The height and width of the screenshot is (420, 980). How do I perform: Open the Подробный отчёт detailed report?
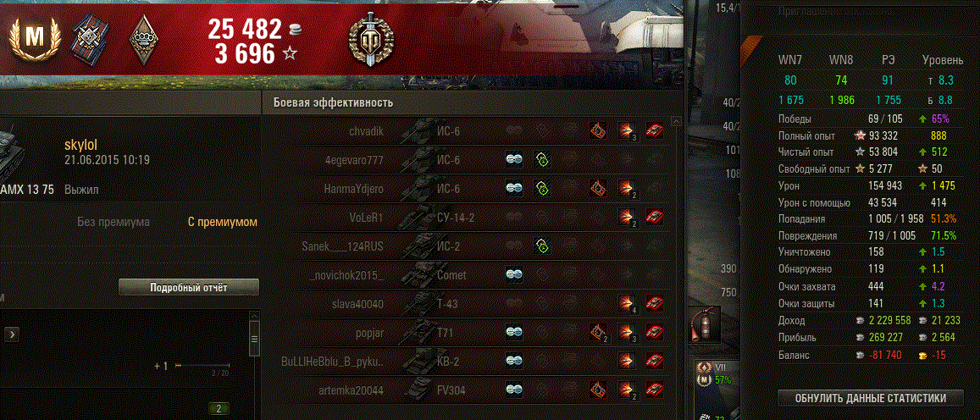click(189, 288)
